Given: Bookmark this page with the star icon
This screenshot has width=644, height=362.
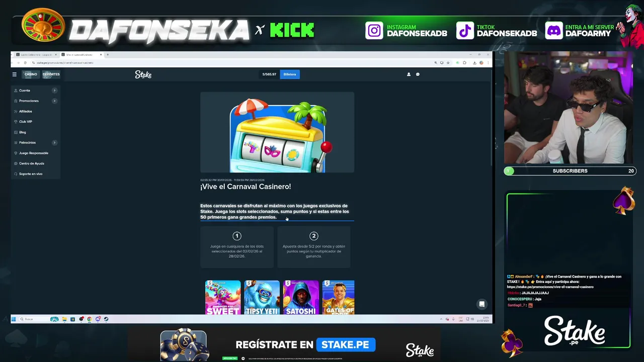Looking at the screenshot, I should [x=448, y=63].
